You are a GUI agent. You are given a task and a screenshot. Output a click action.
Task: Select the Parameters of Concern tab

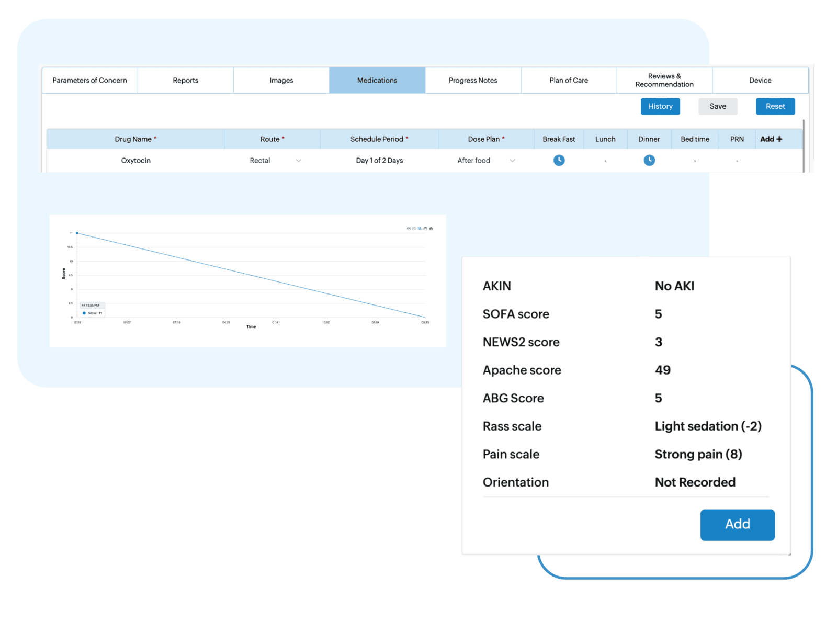89,81
